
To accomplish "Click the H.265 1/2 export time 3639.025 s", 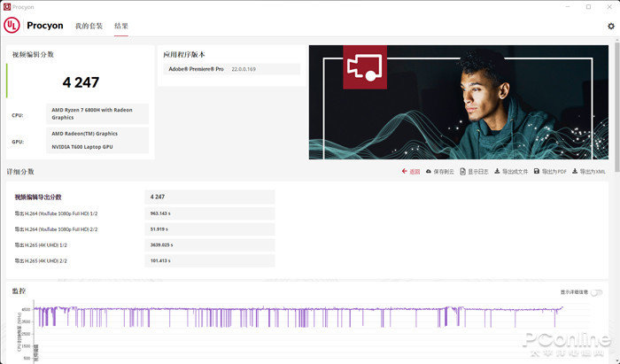I will click(x=210, y=245).
